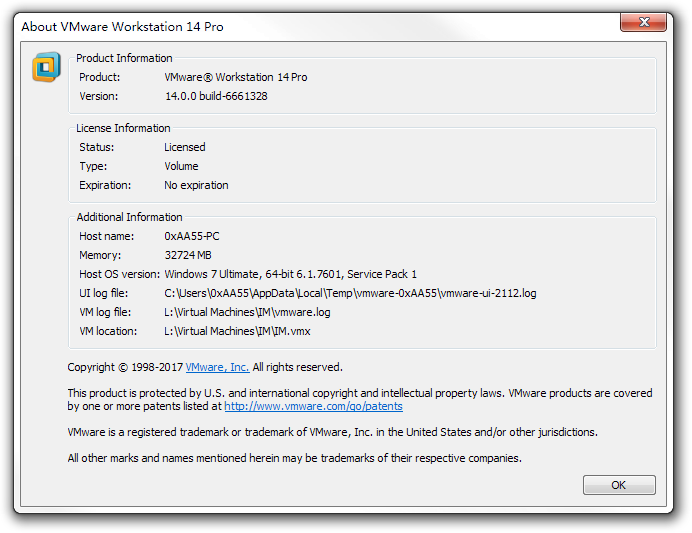Screen dimensions: 692x533
Task: Click the memory value 32724 MB
Action: click(188, 255)
